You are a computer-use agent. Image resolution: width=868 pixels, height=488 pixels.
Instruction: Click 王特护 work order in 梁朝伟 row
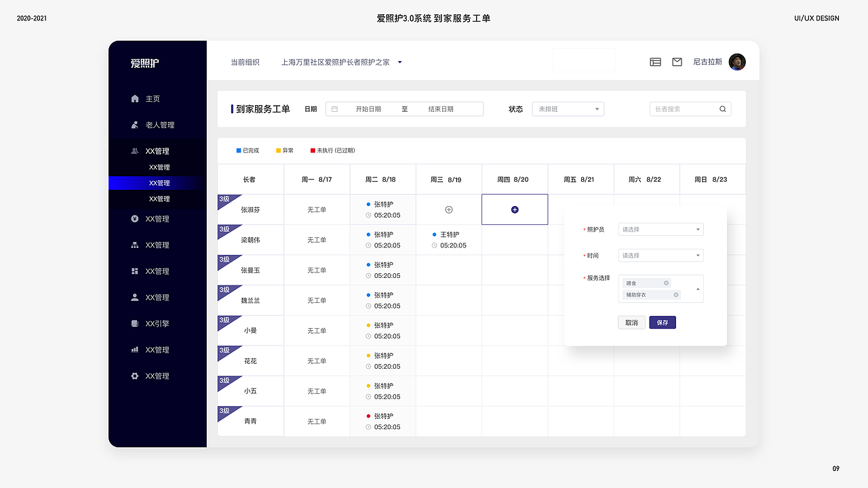pyautogui.click(x=449, y=240)
